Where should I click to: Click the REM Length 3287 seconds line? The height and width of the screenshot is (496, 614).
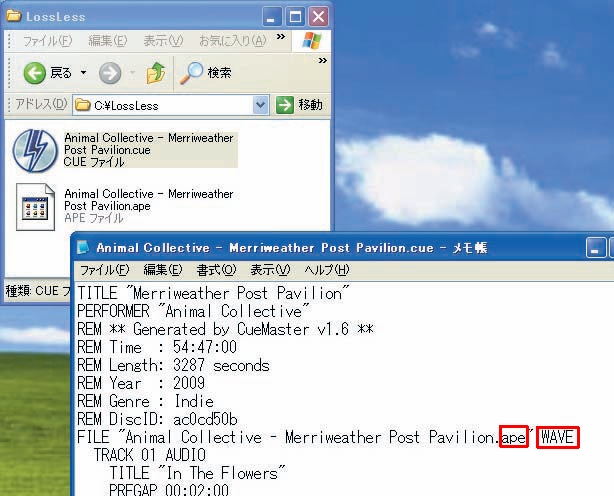click(x=173, y=366)
